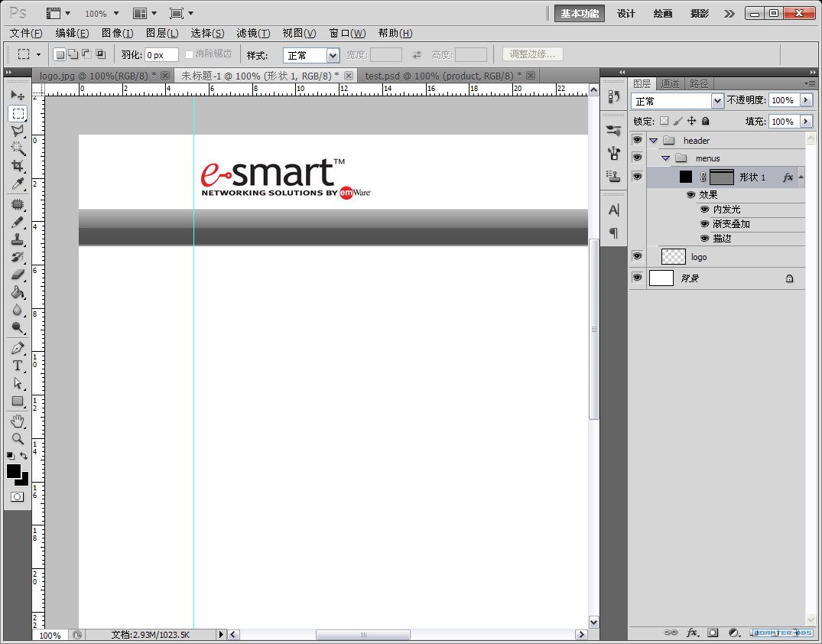The height and width of the screenshot is (644, 822).
Task: Open the arrange documents dropdown
Action: coord(145,13)
